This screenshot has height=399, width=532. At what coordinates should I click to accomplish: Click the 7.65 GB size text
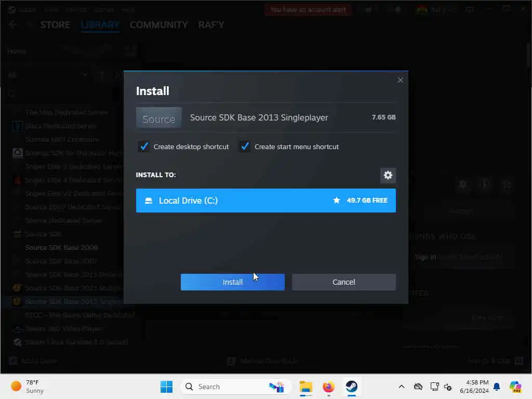[x=383, y=117]
